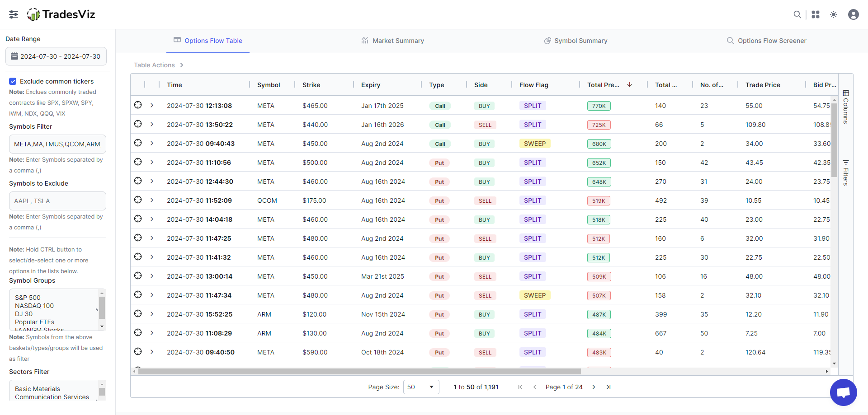Click the TradesViz logo
868x415 pixels.
pyautogui.click(x=61, y=14)
